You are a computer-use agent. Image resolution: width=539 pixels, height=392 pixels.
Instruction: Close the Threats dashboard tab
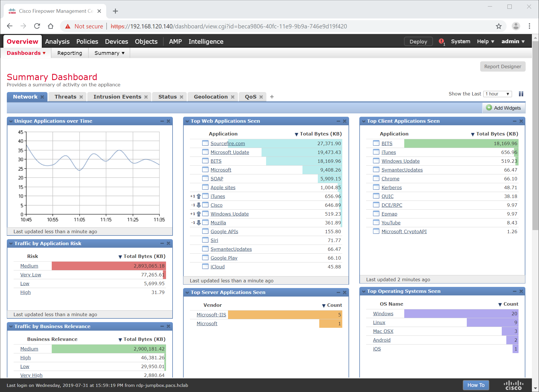point(81,97)
